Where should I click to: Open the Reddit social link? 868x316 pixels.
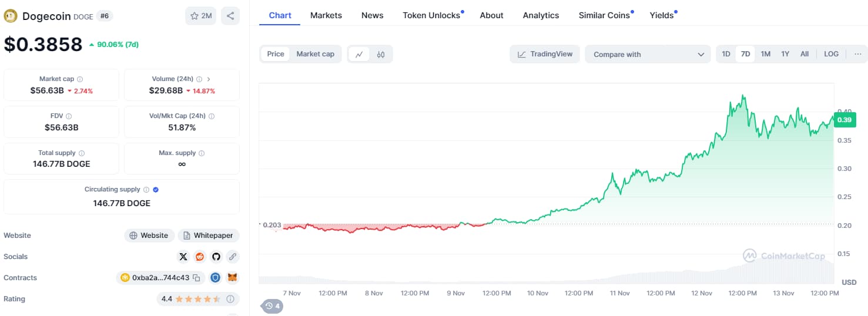pyautogui.click(x=200, y=257)
